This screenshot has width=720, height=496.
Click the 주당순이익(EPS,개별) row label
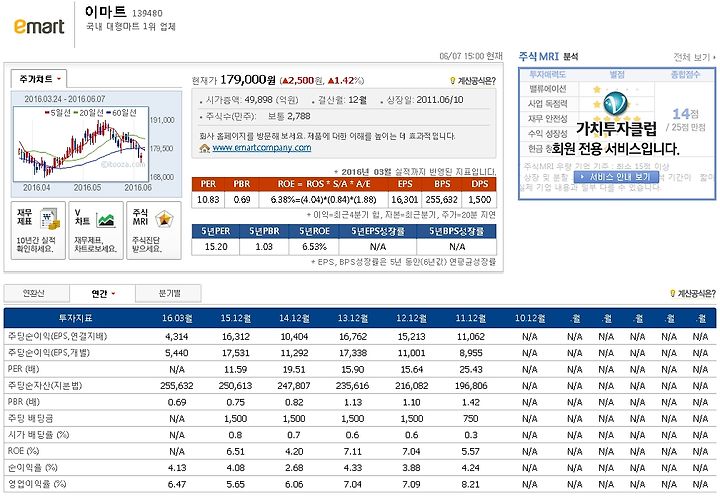[49, 353]
